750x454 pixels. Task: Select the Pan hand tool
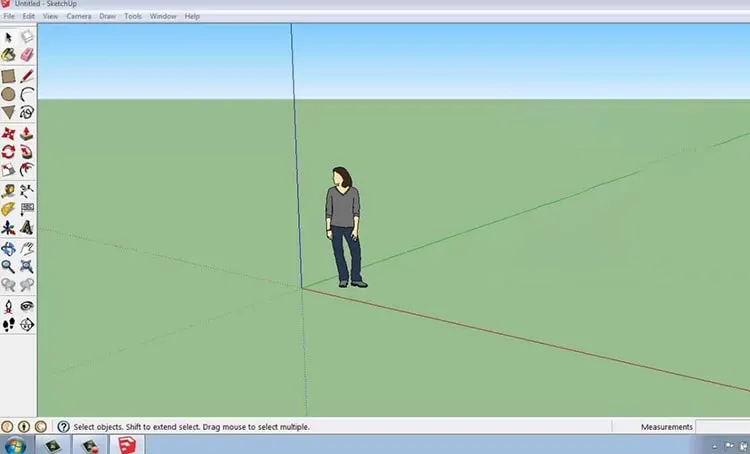coord(27,249)
